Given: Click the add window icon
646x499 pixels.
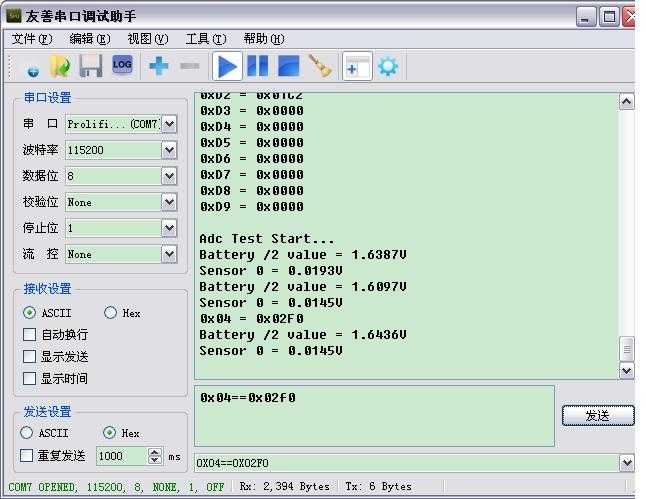Looking at the screenshot, I should [357, 66].
